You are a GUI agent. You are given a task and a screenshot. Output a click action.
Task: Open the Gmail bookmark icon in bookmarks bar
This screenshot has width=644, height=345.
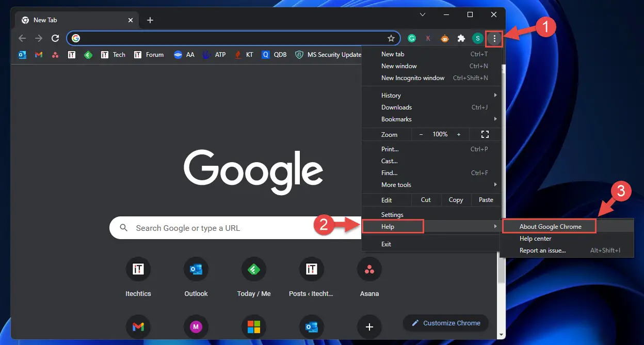39,55
